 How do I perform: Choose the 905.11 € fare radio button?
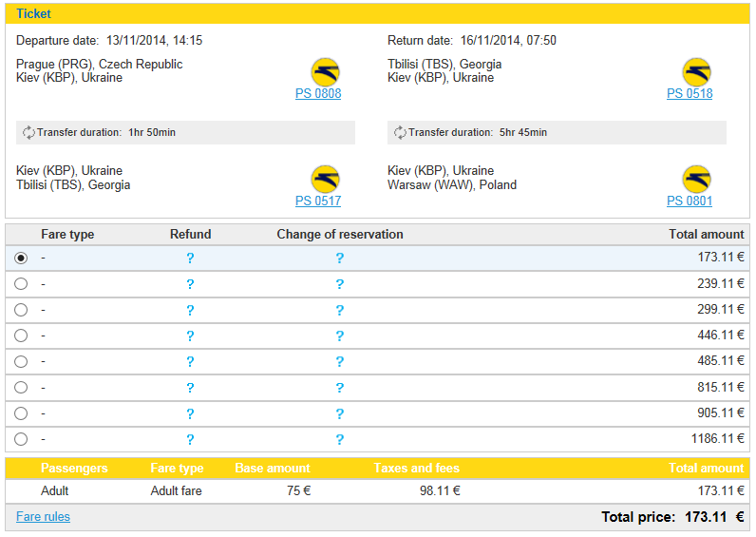[x=21, y=413]
